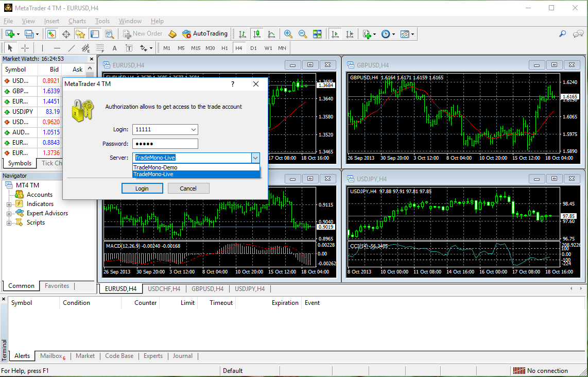Click the Login button in dialog

142,188
